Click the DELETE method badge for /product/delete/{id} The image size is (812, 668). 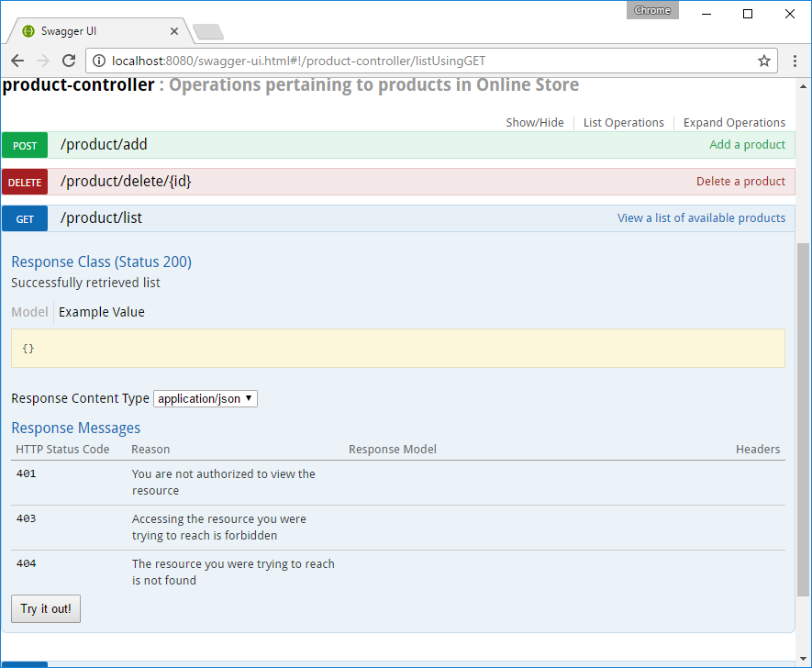click(x=24, y=182)
